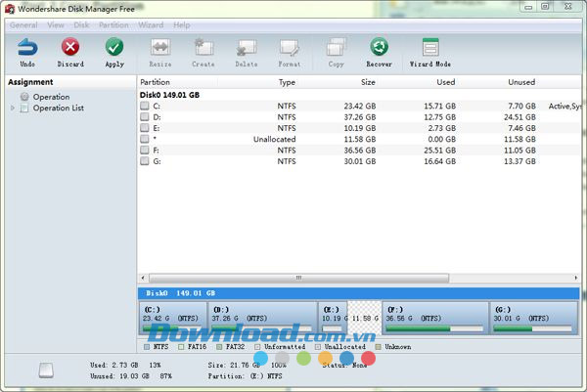Viewport: 587px width, 392px height.
Task: Sort by the Unused column header
Action: (x=521, y=82)
